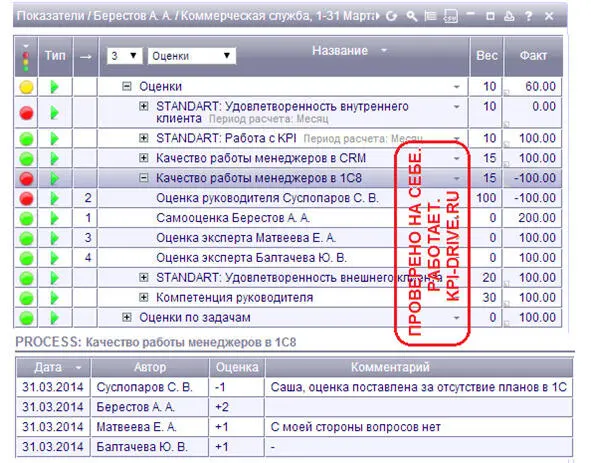Click the play triangle for Качество работы менеджеров в CRM
This screenshot has width=591, height=463.
click(x=54, y=158)
